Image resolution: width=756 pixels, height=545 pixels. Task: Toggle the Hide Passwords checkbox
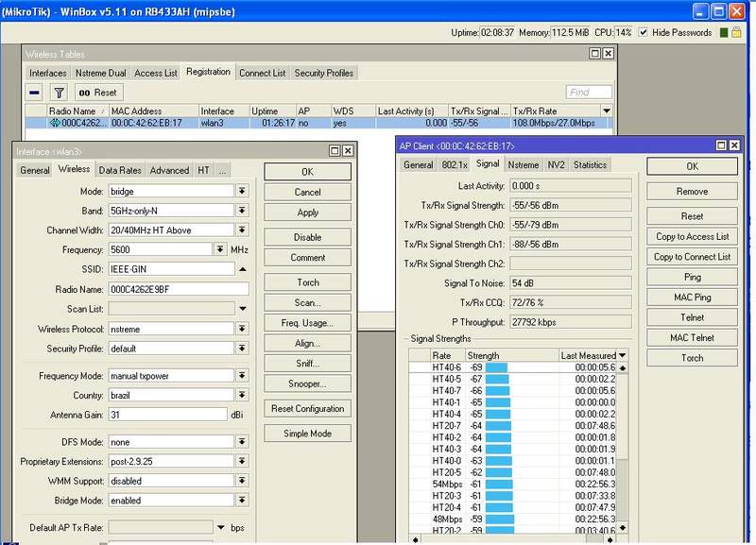tap(643, 32)
